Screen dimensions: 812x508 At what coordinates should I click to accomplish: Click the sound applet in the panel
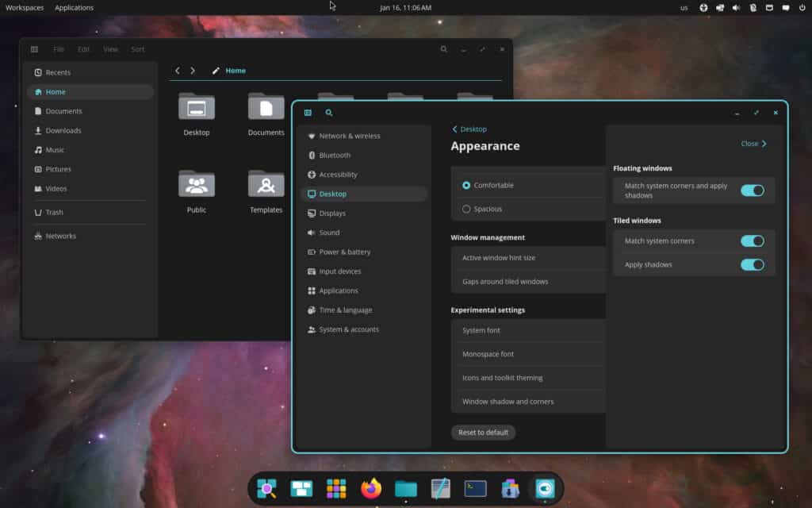click(x=733, y=7)
